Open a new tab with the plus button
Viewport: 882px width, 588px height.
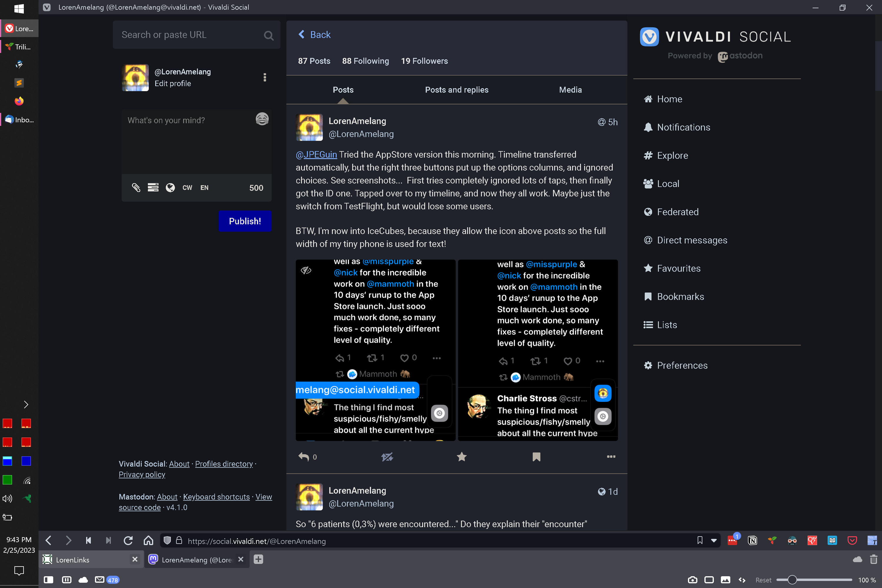pyautogui.click(x=258, y=559)
